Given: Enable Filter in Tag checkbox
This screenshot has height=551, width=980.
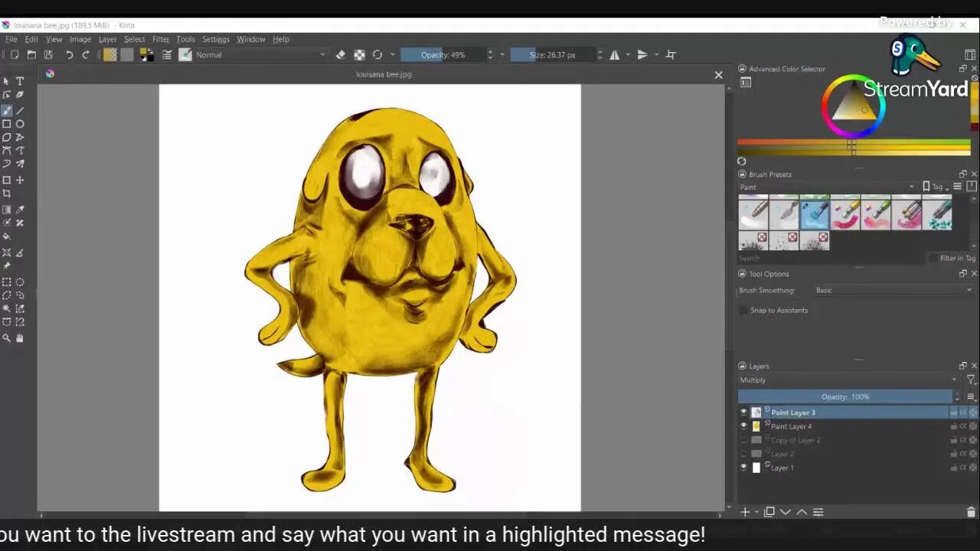Looking at the screenshot, I should pyautogui.click(x=933, y=258).
